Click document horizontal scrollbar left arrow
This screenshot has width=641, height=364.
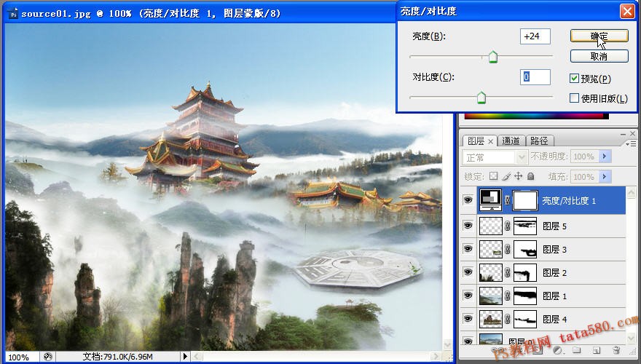(x=197, y=357)
